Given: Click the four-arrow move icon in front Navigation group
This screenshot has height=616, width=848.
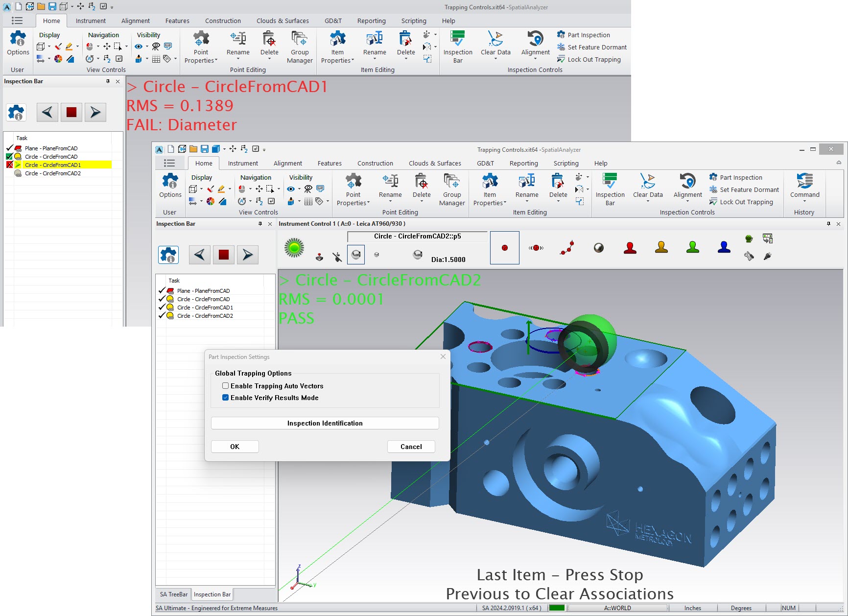Looking at the screenshot, I should coord(259,189).
